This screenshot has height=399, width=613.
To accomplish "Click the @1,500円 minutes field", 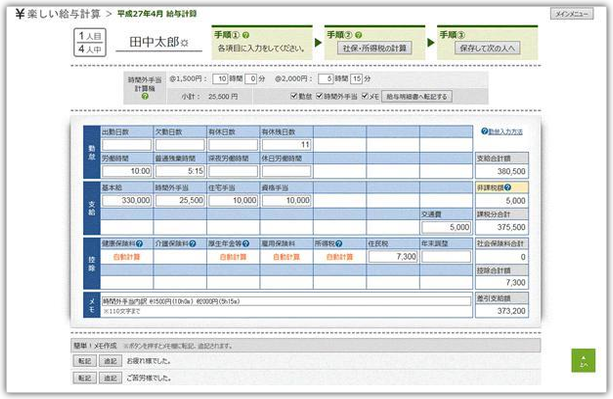I will click(x=251, y=79).
